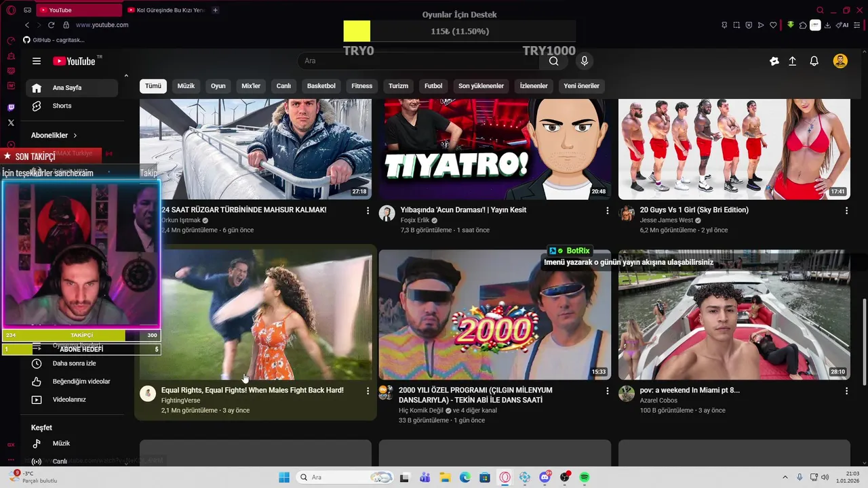This screenshot has height=488, width=868.
Task: Reload the page with the refresh icon
Action: pos(51,25)
